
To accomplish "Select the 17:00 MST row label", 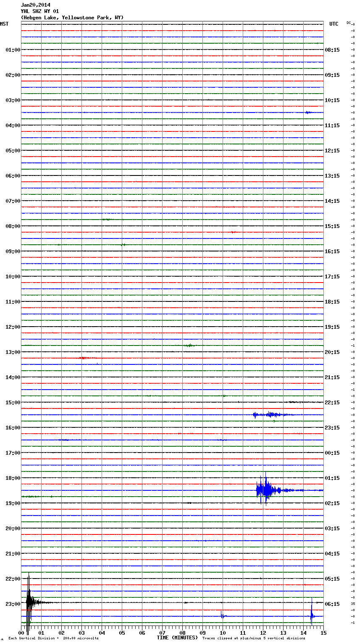I will click(x=13, y=453).
